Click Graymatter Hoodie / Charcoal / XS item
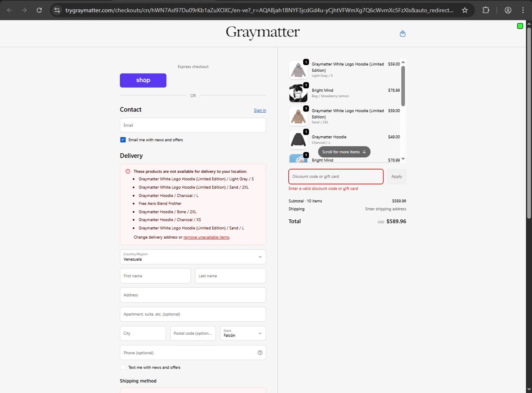532x393 pixels. pos(170,220)
